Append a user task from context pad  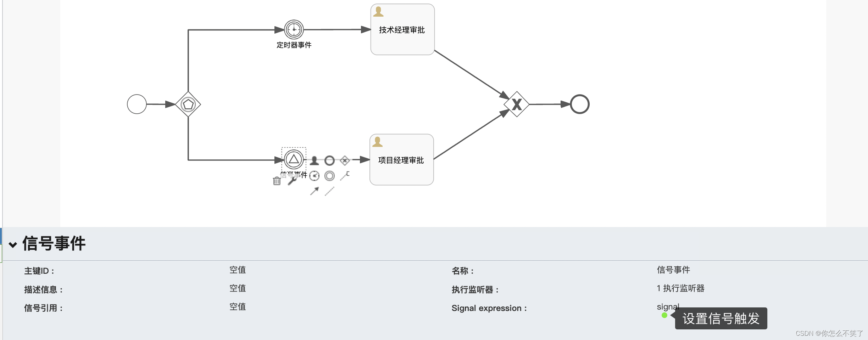315,161
